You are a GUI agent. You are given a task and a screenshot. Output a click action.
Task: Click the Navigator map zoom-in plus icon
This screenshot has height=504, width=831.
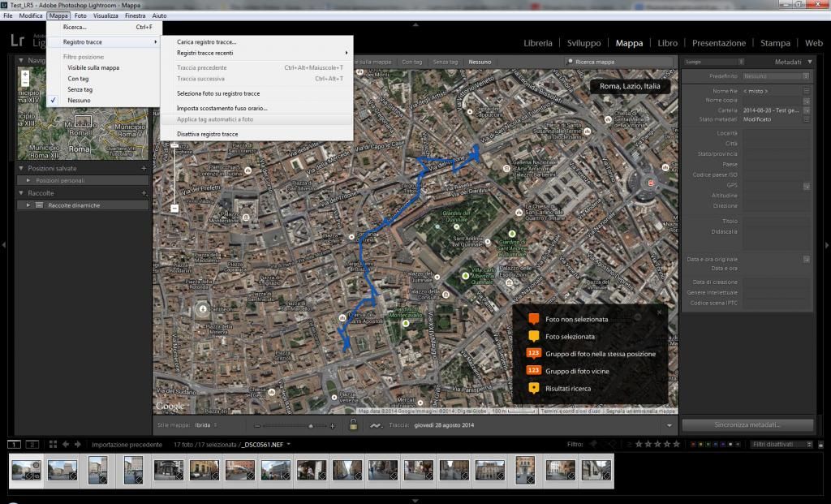coord(25,74)
